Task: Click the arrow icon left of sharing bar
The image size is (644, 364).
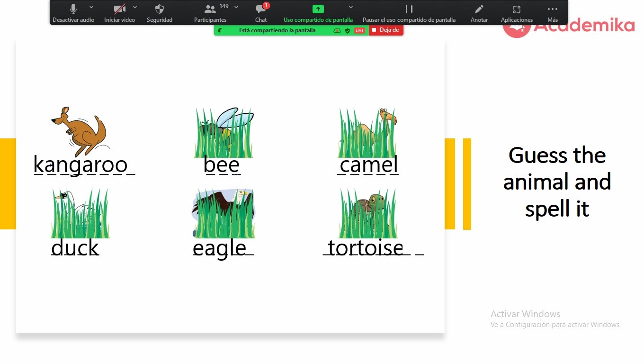Action: pyautogui.click(x=220, y=30)
